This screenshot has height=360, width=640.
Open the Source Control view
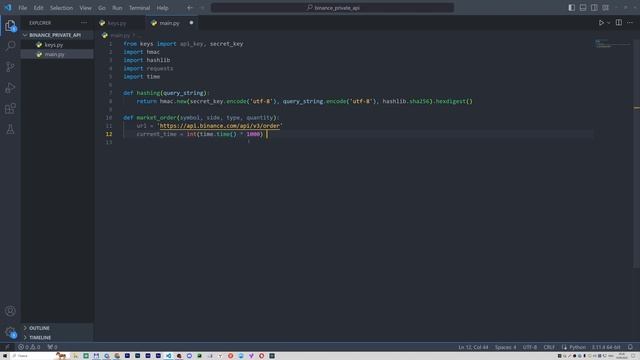[10, 67]
